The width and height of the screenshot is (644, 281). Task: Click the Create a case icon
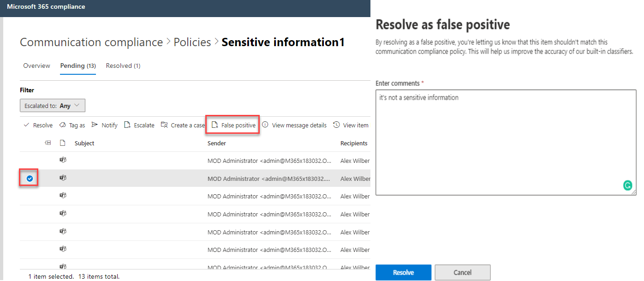(164, 125)
